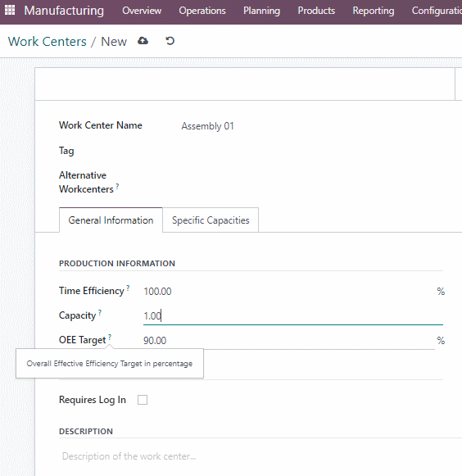The image size is (462, 476).
Task: Click the OEE Target help question mark
Action: [x=110, y=337]
